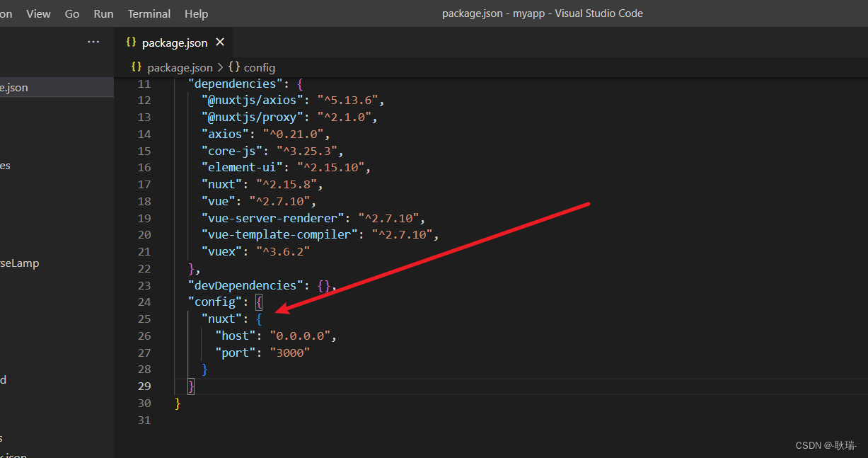
Task: Click JSON file icon on package.json tab
Action: (131, 42)
